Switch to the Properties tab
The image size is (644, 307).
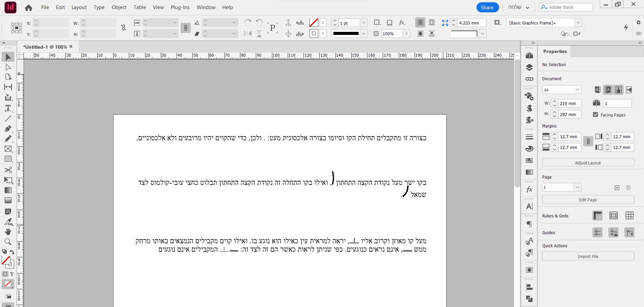click(x=555, y=51)
